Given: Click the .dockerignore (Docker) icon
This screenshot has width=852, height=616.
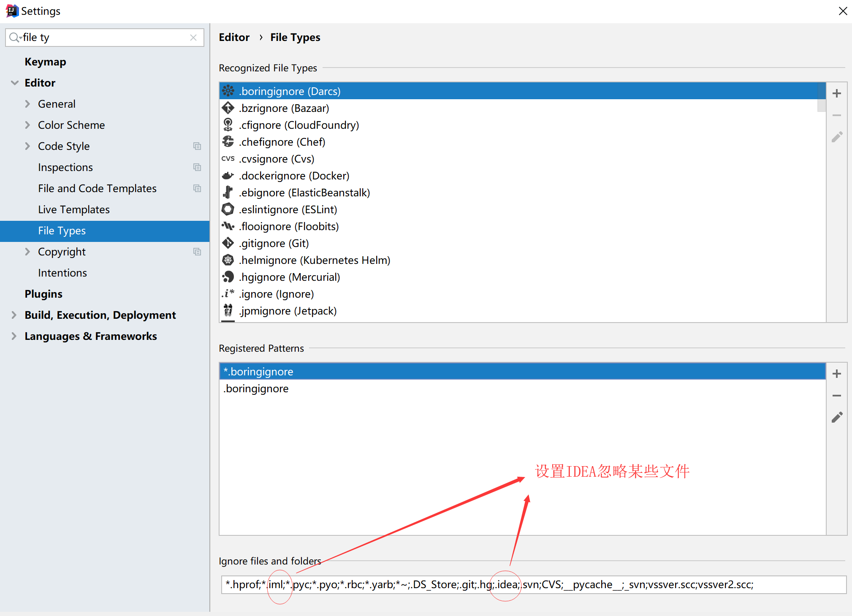Looking at the screenshot, I should click(228, 176).
